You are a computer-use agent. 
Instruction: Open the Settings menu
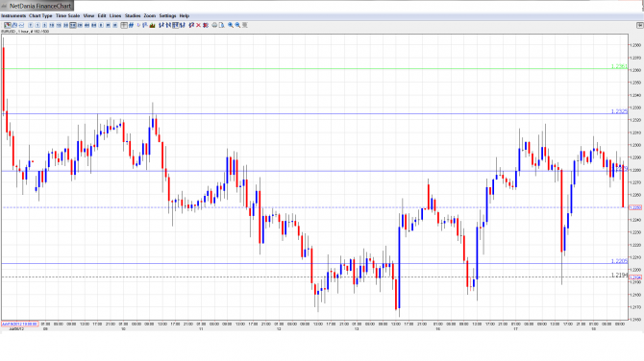167,15
